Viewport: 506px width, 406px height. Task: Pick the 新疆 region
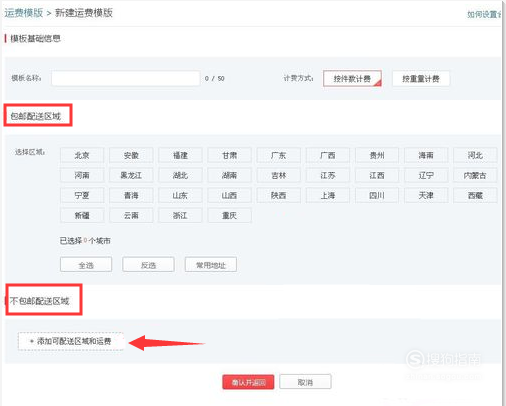pyautogui.click(x=82, y=215)
